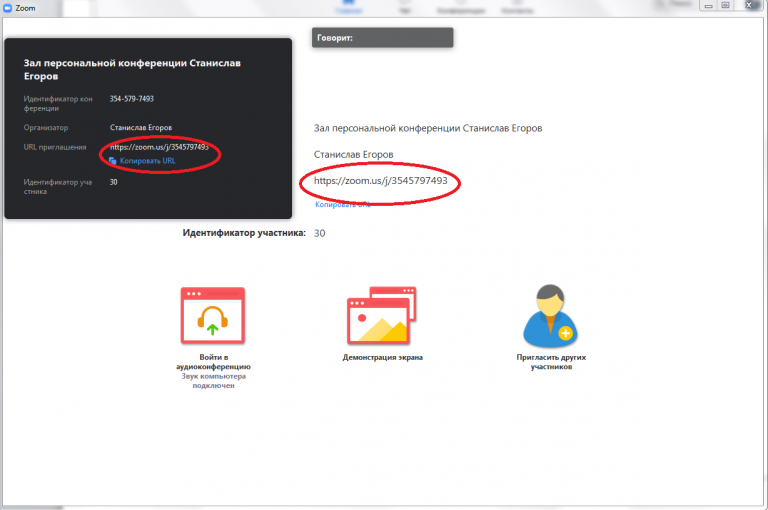Click the Звук компьютера подключен status text
Viewport: 768px width, 510px height.
point(211,381)
